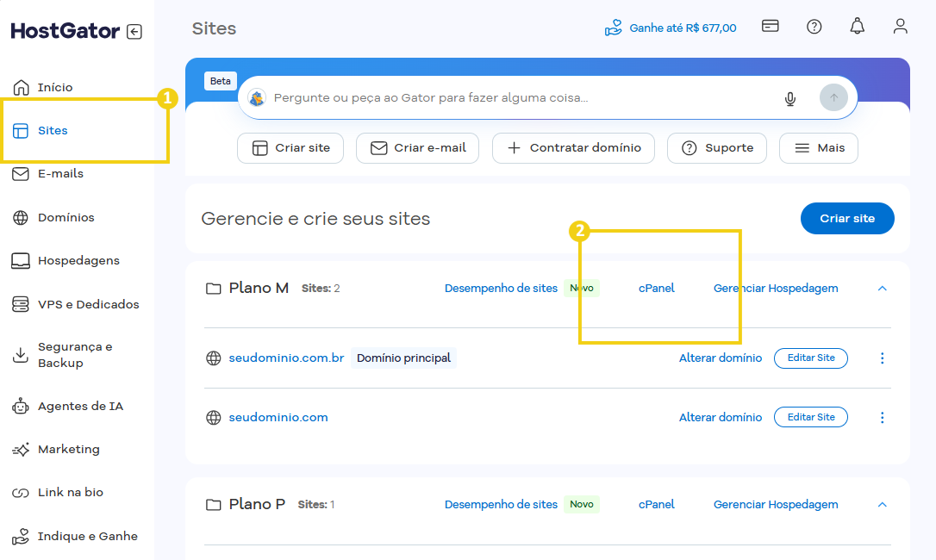Open the user profile icon
This screenshot has width=936, height=560.
point(900,26)
